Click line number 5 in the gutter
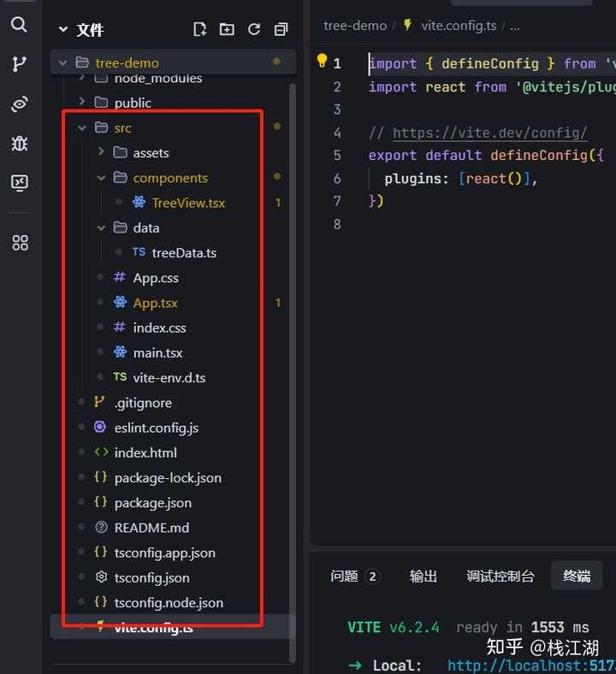The image size is (616, 674). point(337,155)
